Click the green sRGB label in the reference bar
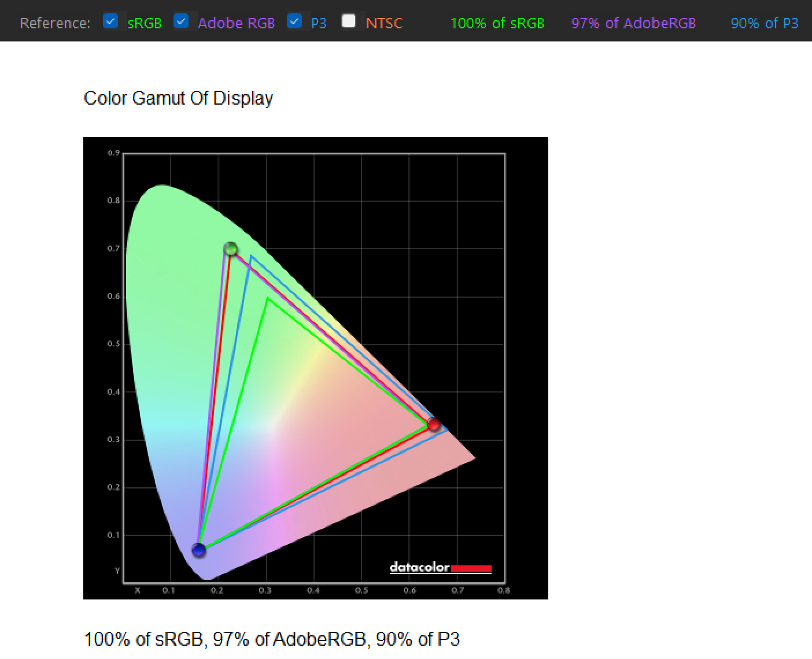Screen dimensions: 812x659 point(144,24)
